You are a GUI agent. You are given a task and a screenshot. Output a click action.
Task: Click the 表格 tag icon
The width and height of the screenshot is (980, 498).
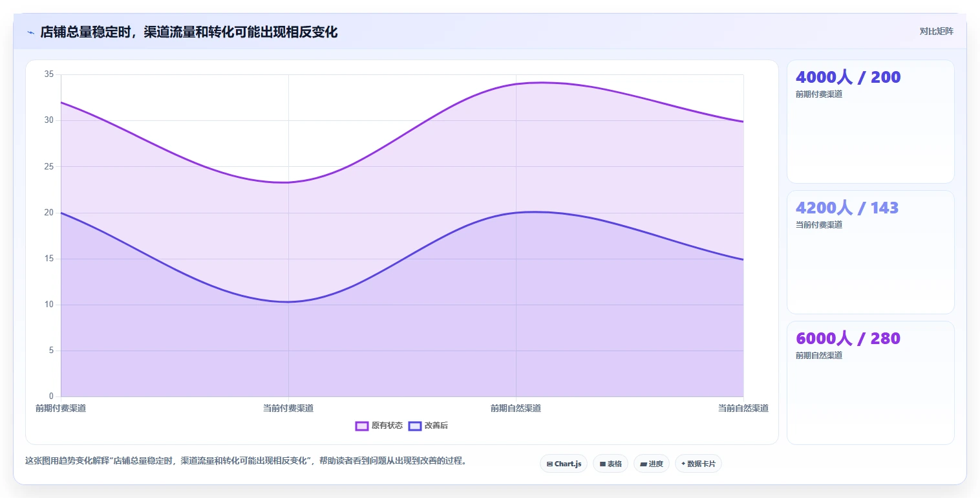[602, 464]
